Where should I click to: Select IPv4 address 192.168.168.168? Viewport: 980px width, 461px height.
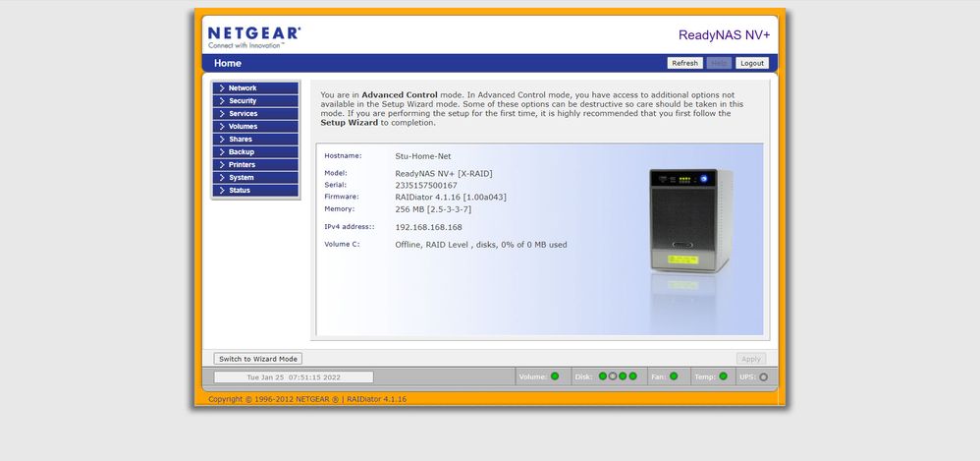click(x=429, y=227)
